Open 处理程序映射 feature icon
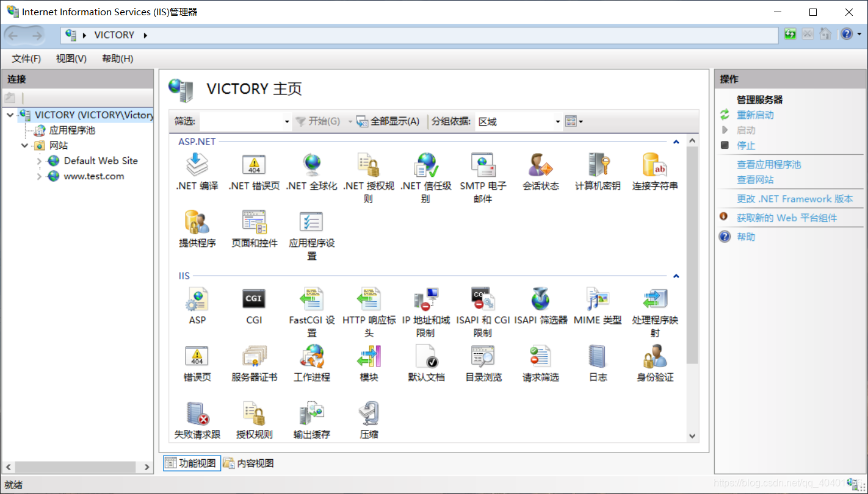Image resolution: width=868 pixels, height=494 pixels. tap(655, 299)
